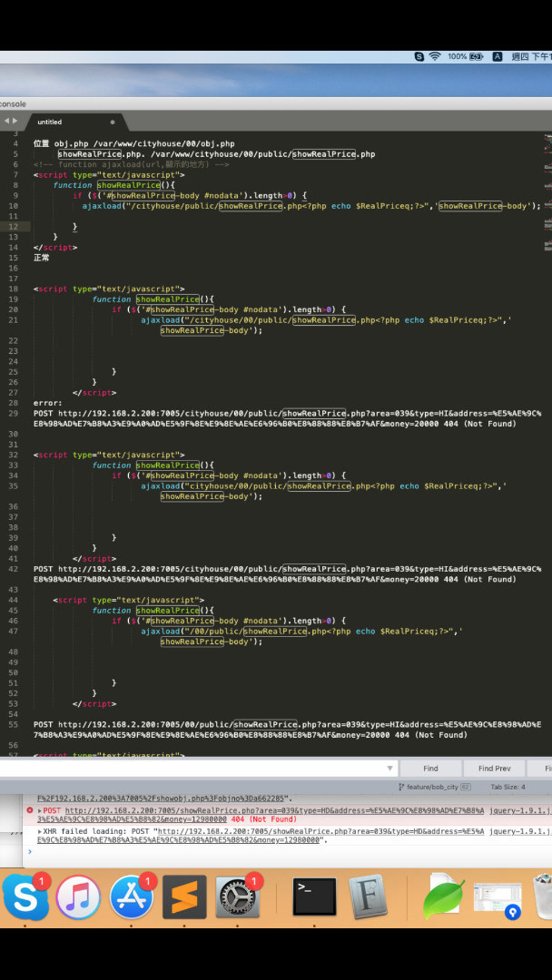Viewport: 552px width, 980px height.
Task: Check the battery status in menu bar
Action: coord(466,56)
